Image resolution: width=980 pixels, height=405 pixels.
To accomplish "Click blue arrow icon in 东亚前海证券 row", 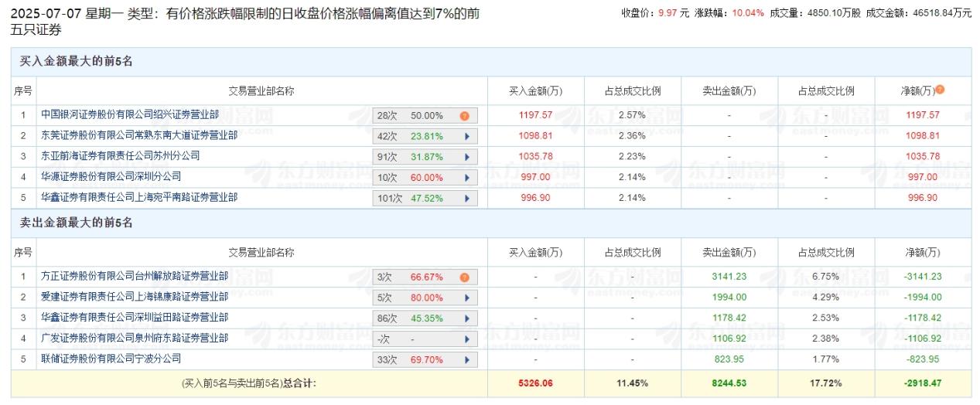I will [466, 157].
